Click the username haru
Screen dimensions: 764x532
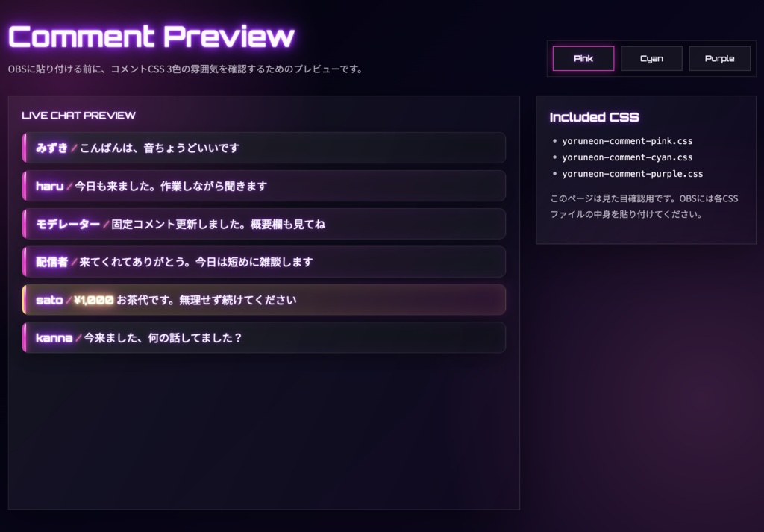[x=50, y=186]
